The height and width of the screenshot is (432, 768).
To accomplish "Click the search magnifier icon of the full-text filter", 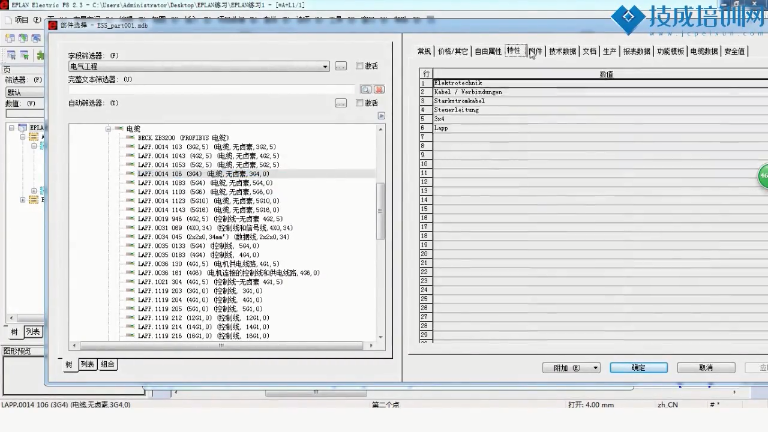I will click(365, 89).
